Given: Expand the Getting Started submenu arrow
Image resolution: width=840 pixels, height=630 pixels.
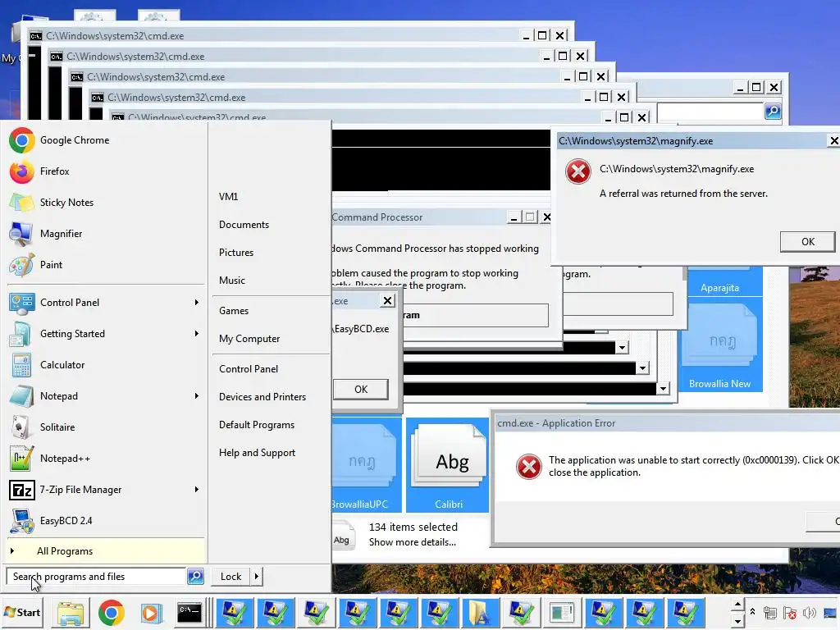Looking at the screenshot, I should click(x=197, y=334).
